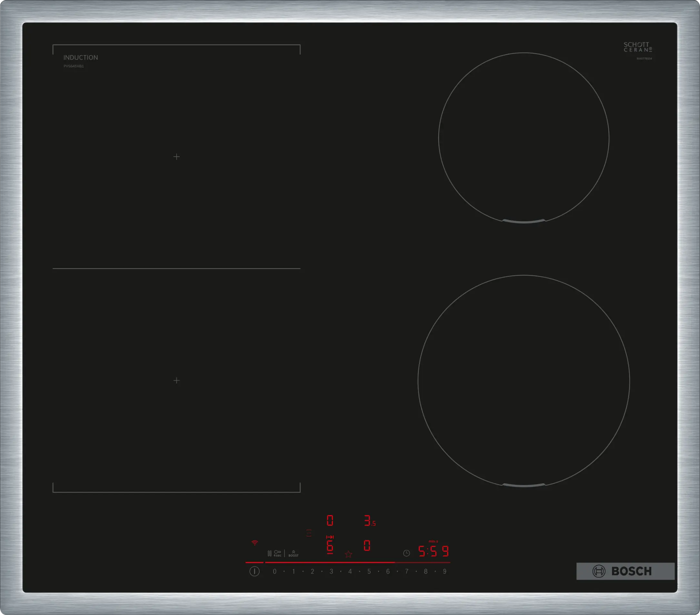The width and height of the screenshot is (700, 615).
Task: Tap the move pan transfer icon
Action: click(x=330, y=537)
